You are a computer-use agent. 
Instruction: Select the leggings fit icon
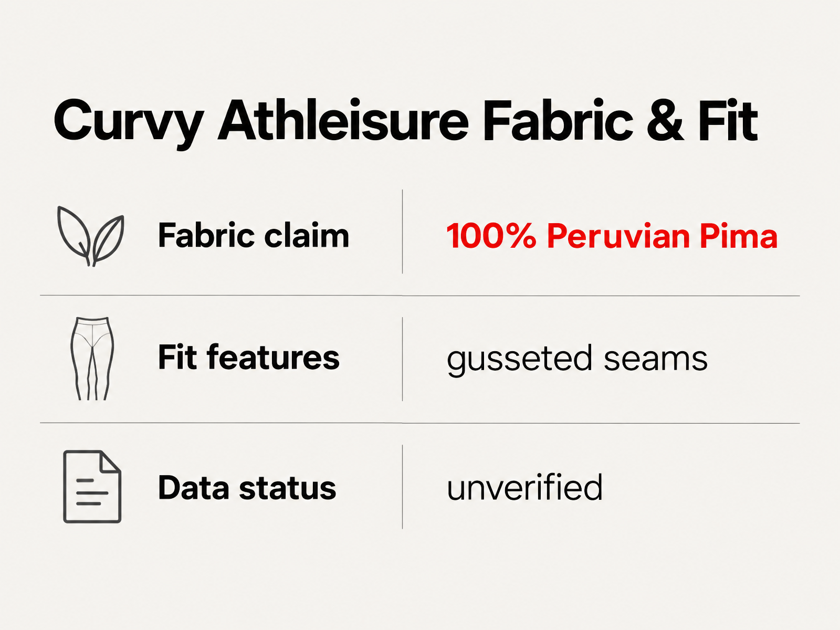pyautogui.click(x=92, y=359)
